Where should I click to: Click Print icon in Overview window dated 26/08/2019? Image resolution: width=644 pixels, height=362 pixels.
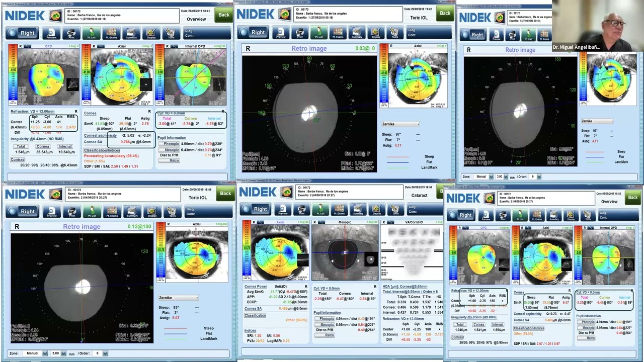71,33
